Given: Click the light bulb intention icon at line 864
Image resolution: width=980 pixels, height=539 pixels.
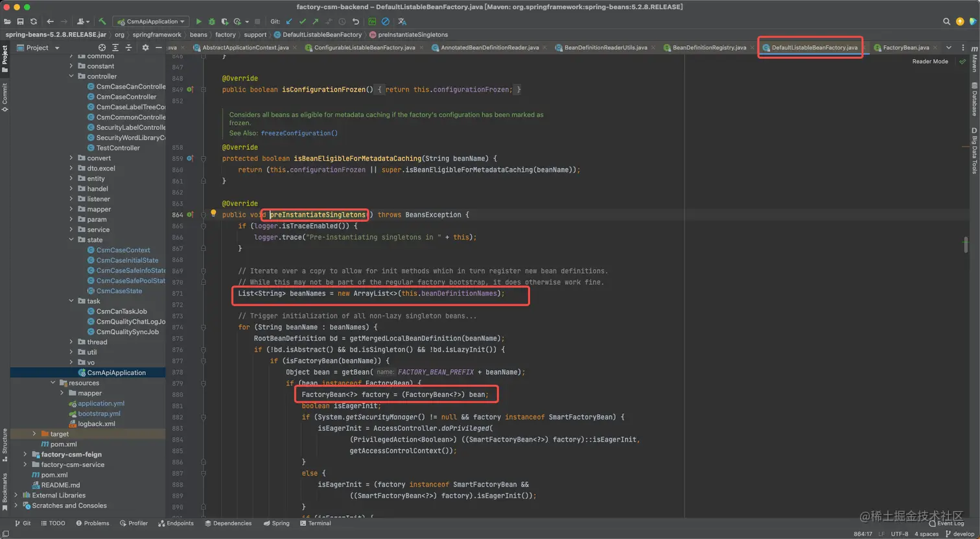Looking at the screenshot, I should click(213, 213).
